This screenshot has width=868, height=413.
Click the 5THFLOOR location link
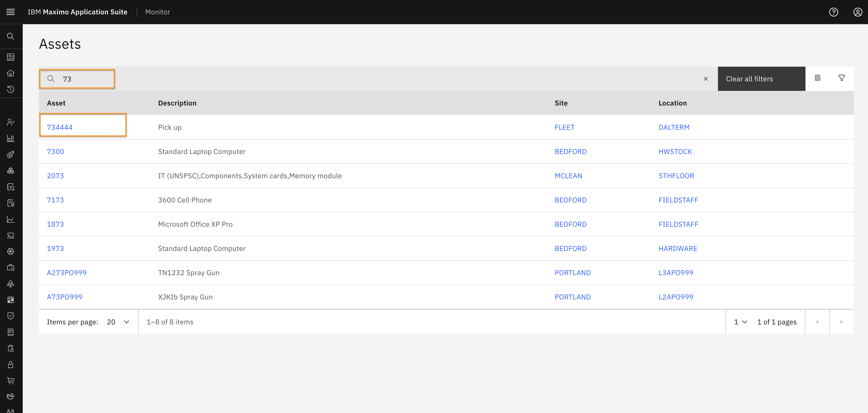(x=676, y=176)
